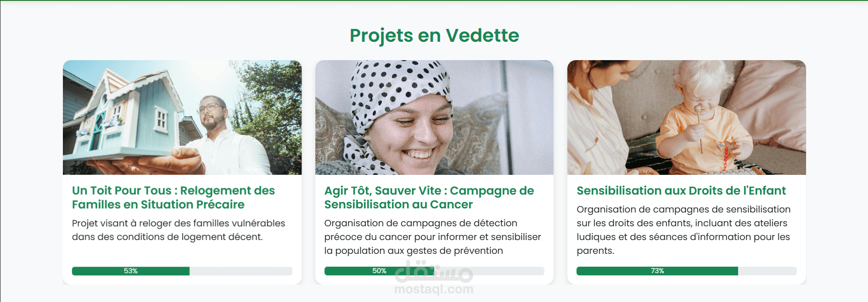Screen dimensions: 868x302
Task: Click the 53% progress bar
Action: (x=182, y=271)
